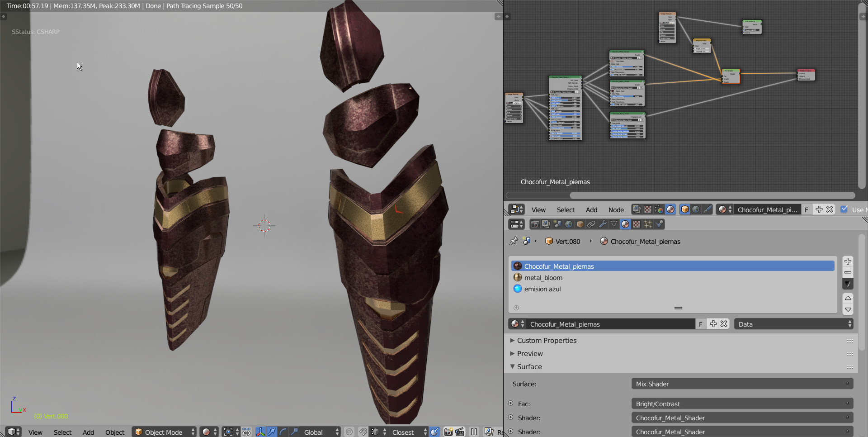Open material slot specials menu (dark arrow)
The image size is (868, 437).
point(848,284)
